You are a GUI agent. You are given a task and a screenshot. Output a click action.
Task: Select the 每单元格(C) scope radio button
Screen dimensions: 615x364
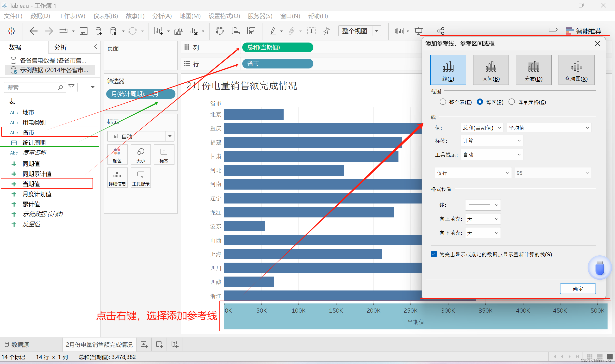(511, 102)
